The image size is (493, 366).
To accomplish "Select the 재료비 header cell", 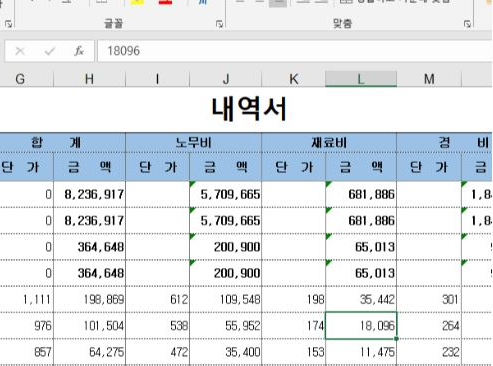I will coord(329,143).
